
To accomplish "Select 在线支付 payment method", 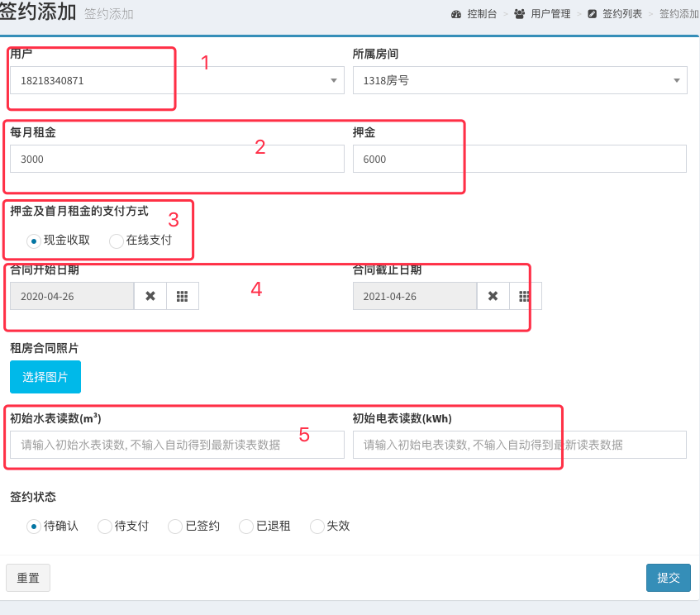I will 116,241.
